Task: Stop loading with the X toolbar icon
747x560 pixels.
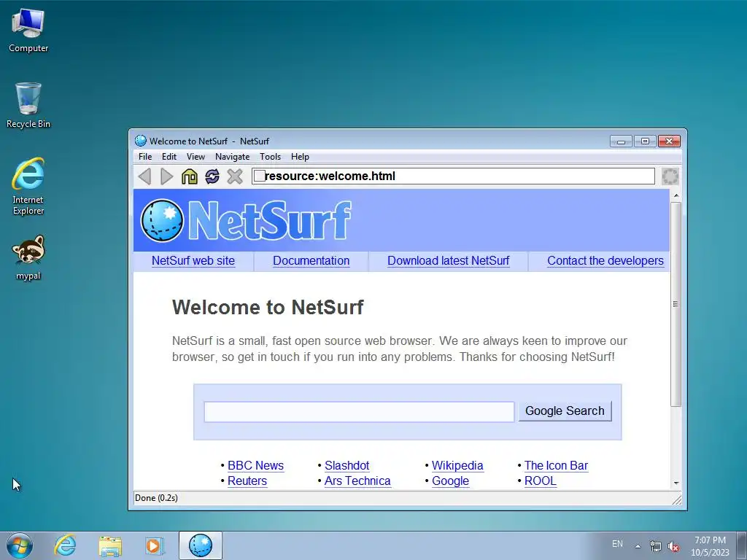Action: (x=235, y=176)
